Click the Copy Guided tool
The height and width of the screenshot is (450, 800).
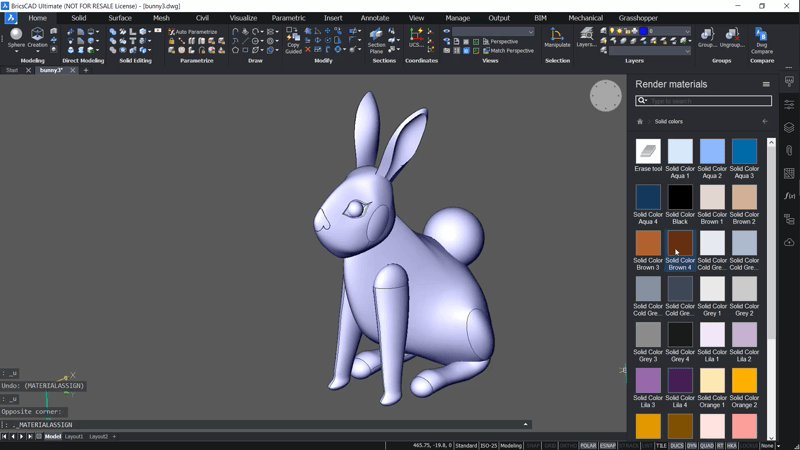click(x=293, y=41)
